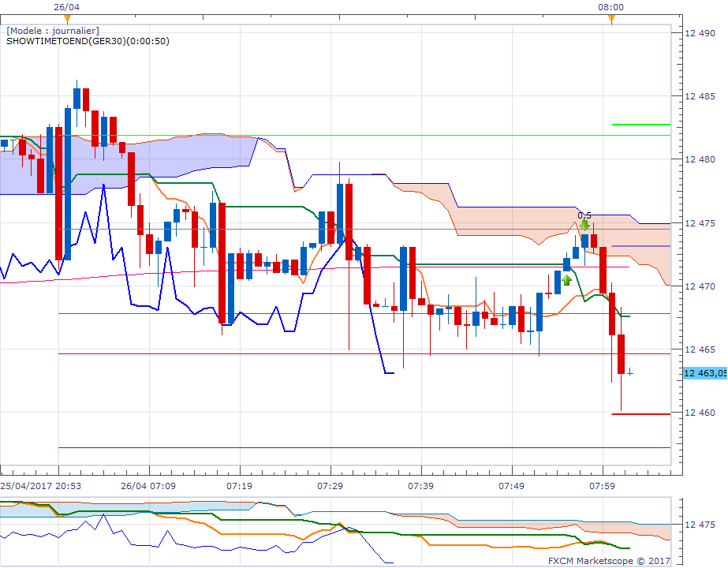Select the [Modele : journalier] label
This screenshot has width=728, height=568.
[x=53, y=31]
